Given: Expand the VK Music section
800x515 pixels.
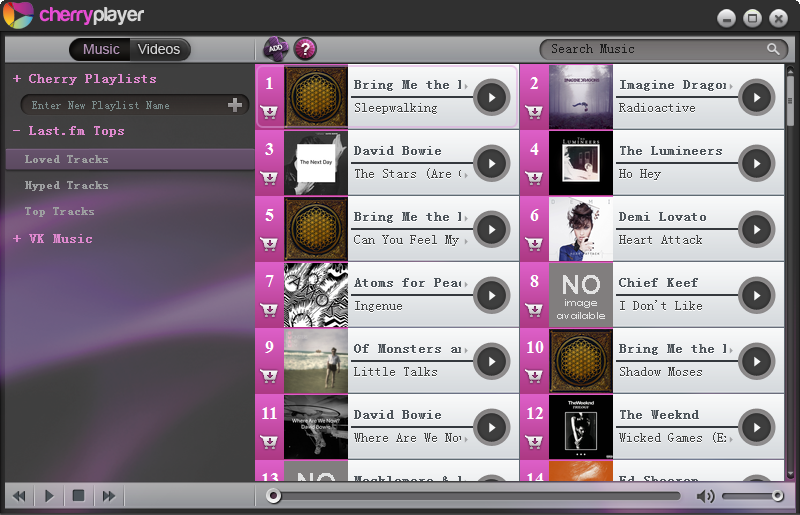Looking at the screenshot, I should pyautogui.click(x=17, y=238).
